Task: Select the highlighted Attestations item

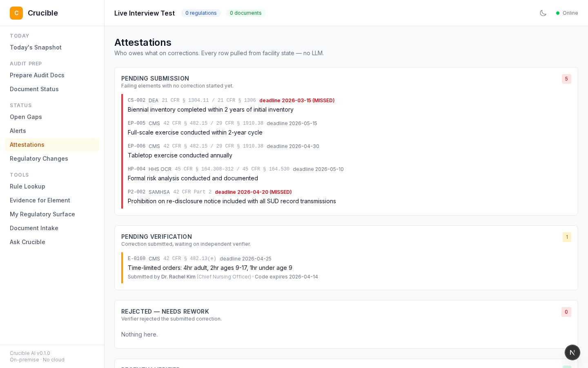Action: pos(27,145)
